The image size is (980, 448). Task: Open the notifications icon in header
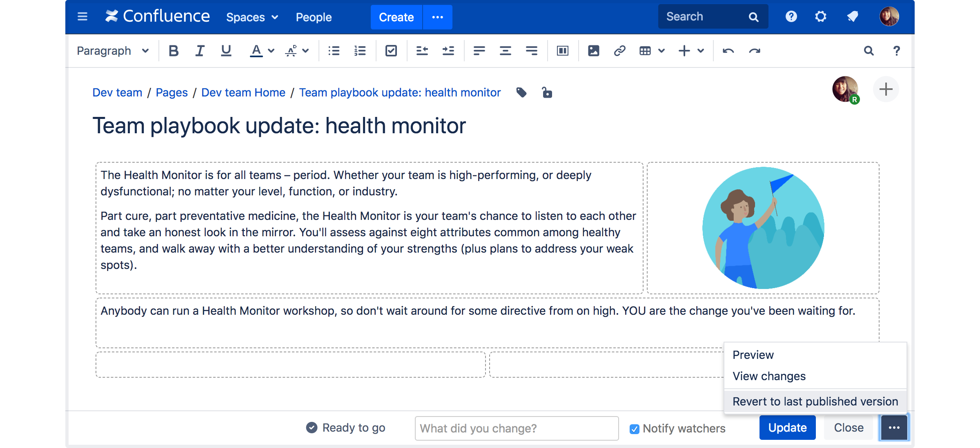coord(852,17)
